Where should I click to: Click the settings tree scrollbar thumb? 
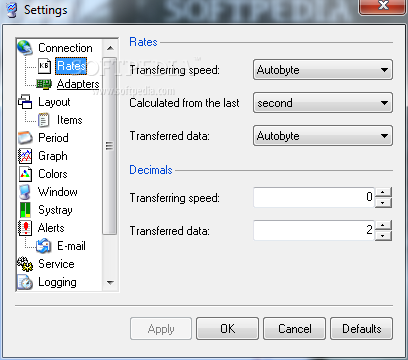(110, 146)
